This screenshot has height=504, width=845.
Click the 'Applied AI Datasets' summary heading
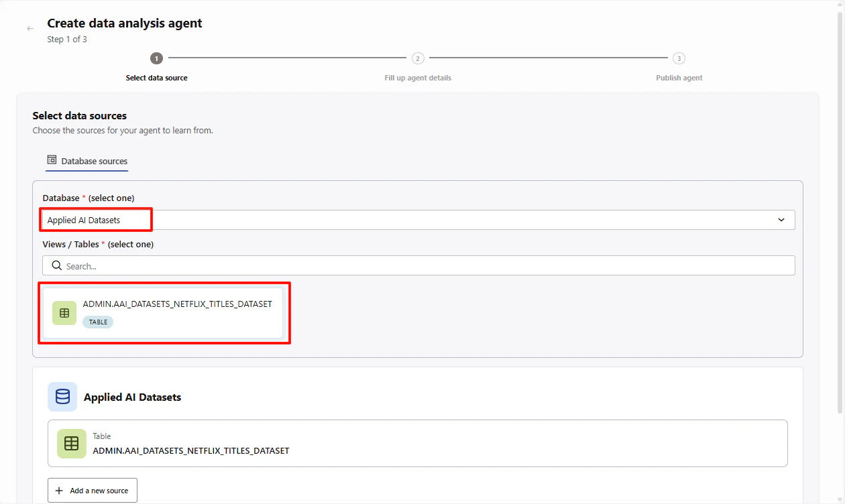click(x=132, y=397)
